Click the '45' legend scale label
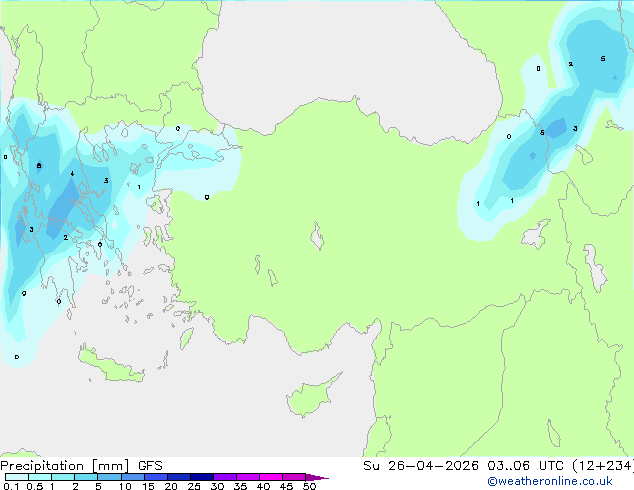634x490 pixels. coord(286,486)
